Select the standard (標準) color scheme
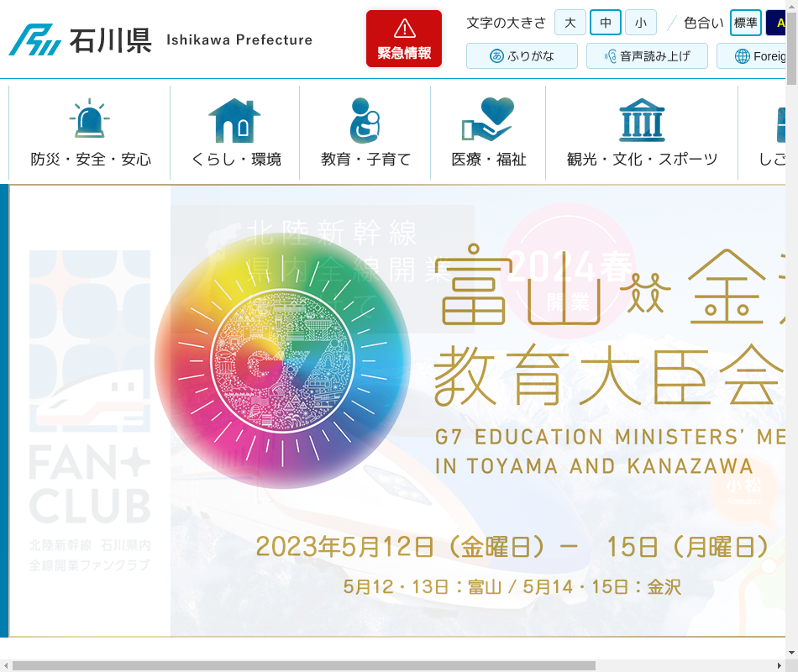 (745, 23)
